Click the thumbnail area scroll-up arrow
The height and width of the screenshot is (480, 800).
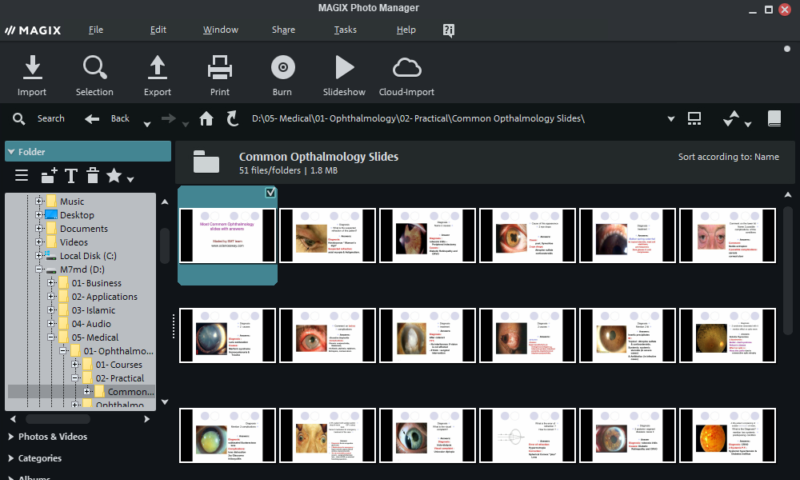(x=788, y=194)
